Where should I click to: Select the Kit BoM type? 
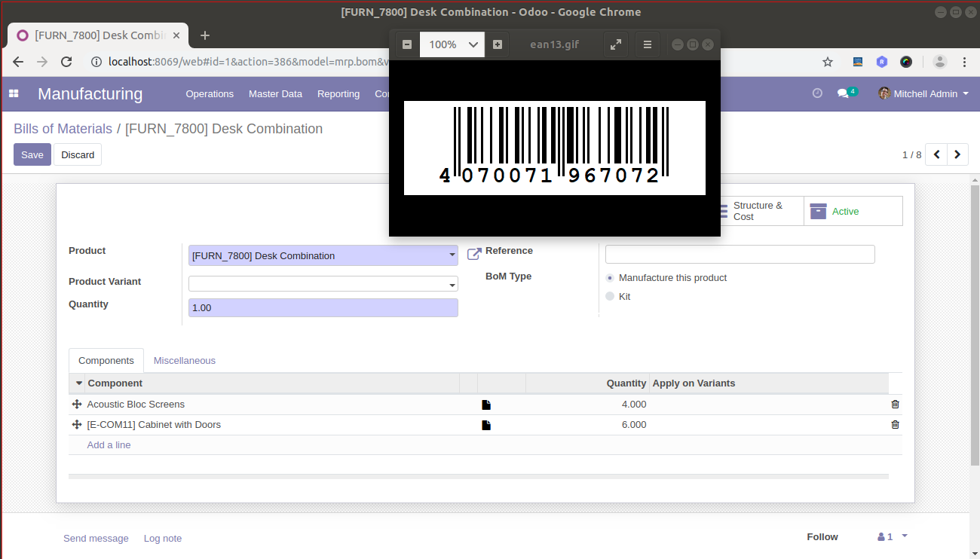tap(610, 297)
